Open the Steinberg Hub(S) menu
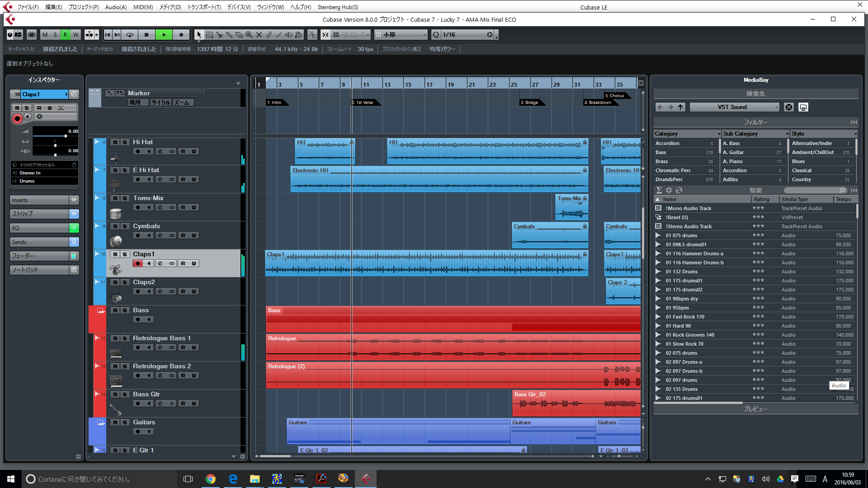 (x=338, y=7)
